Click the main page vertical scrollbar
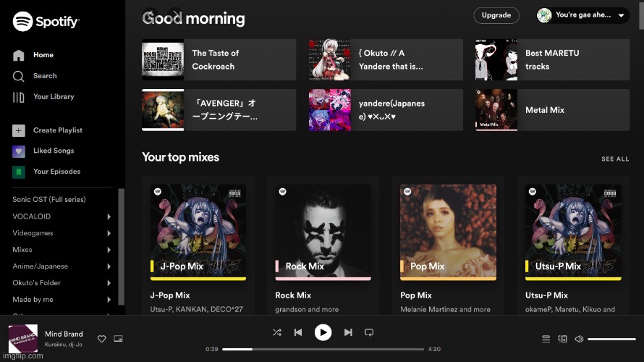Viewport: 644px width, 362px height. [x=641, y=14]
